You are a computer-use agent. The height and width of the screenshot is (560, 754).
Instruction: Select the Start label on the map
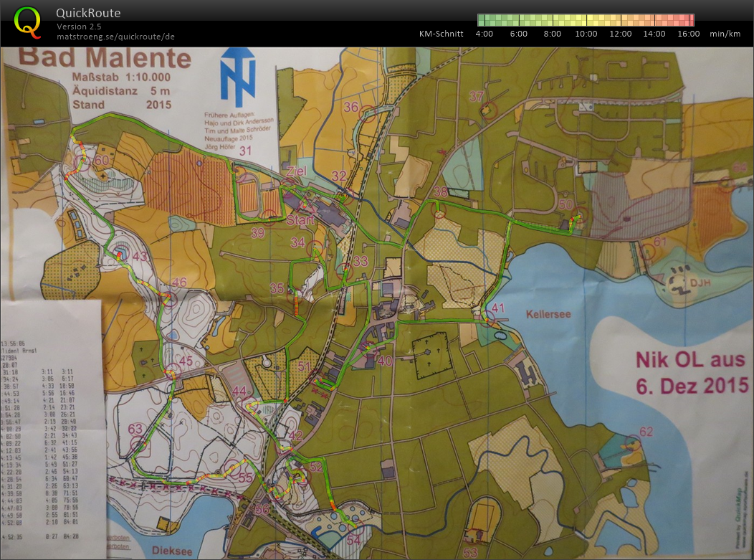(302, 219)
